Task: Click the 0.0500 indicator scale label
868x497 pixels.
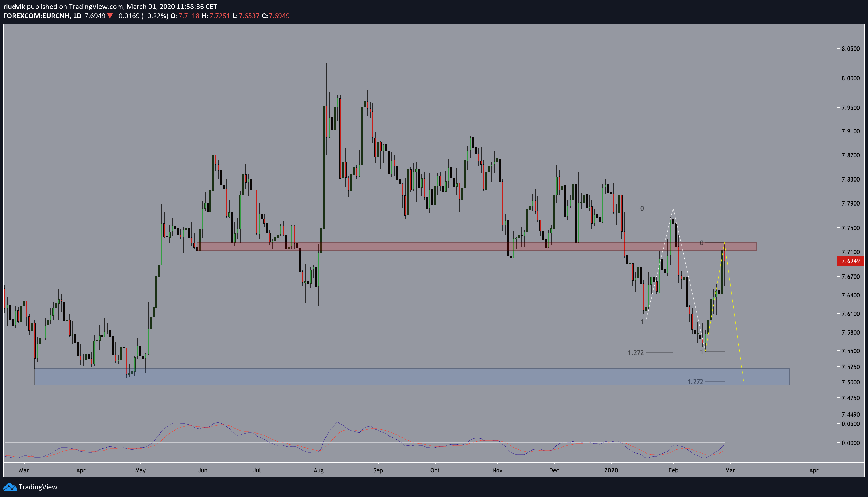Action: [851, 424]
